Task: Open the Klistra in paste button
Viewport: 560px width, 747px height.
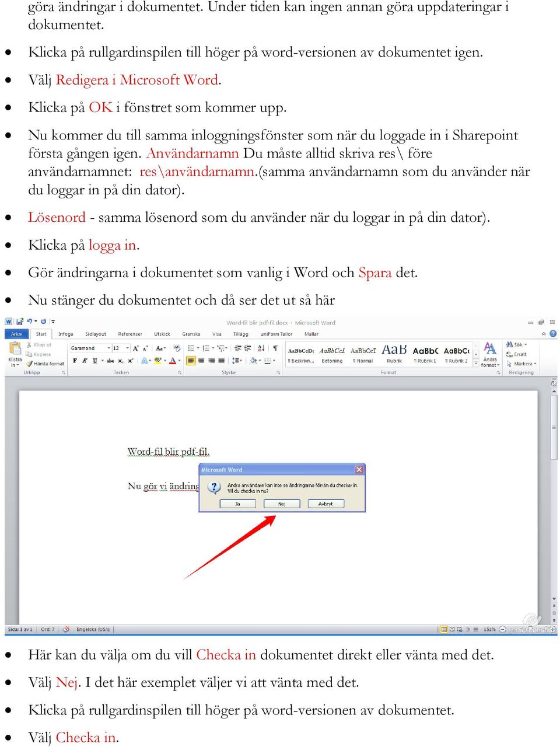Action: point(15,354)
